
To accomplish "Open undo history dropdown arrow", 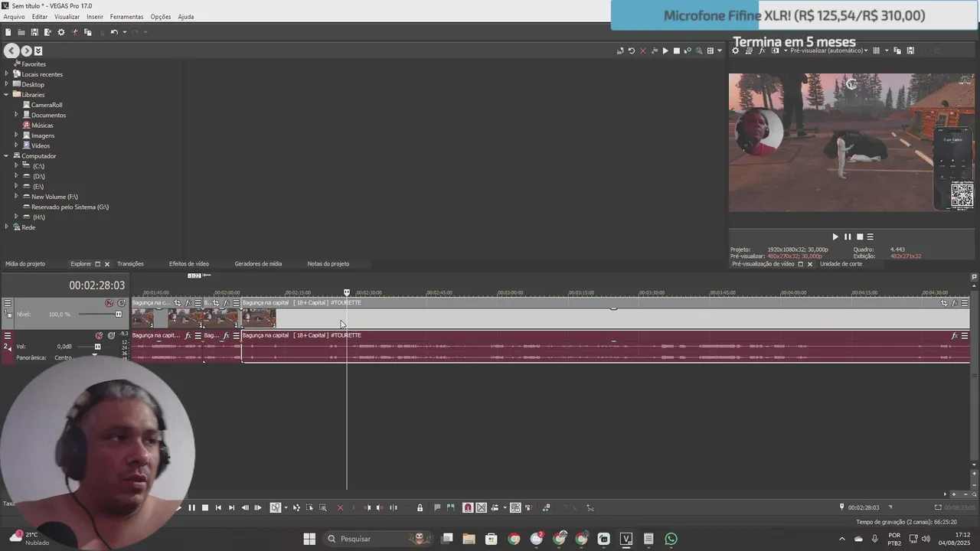I will tap(124, 32).
